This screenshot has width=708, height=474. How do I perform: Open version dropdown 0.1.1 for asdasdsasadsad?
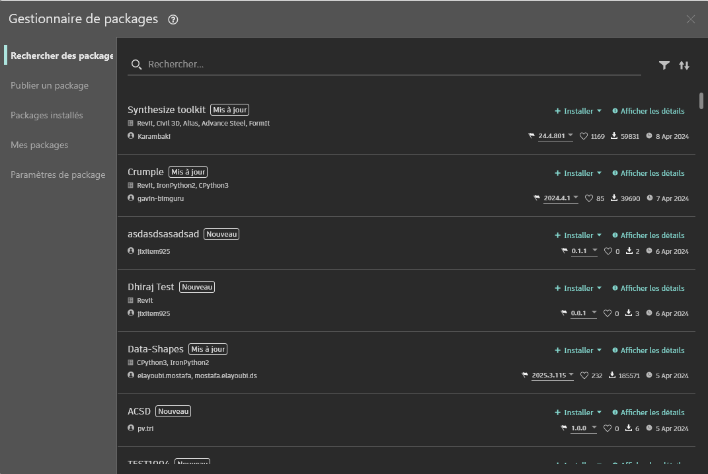[x=584, y=251]
